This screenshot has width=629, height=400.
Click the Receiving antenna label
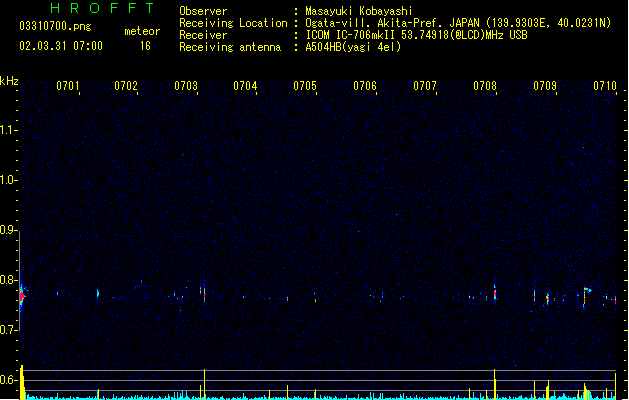(230, 47)
